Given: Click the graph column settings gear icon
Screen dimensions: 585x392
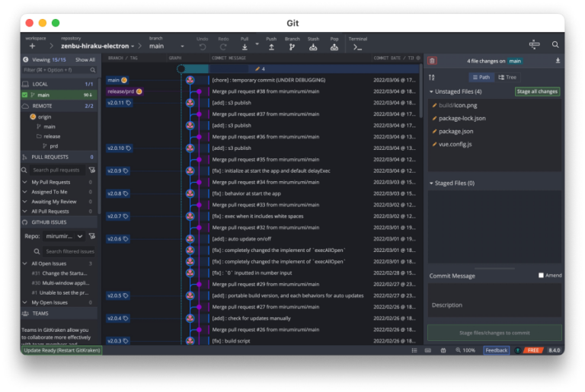Looking at the screenshot, I should click(x=418, y=58).
